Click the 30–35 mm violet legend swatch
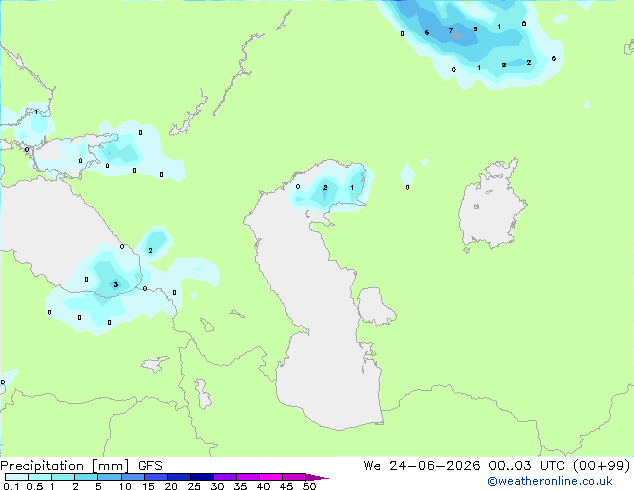634x490 pixels. click(225, 477)
